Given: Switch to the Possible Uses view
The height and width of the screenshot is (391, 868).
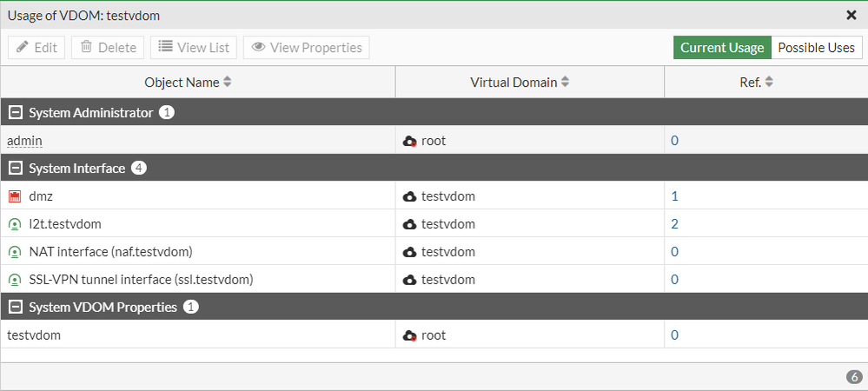Looking at the screenshot, I should click(x=816, y=48).
